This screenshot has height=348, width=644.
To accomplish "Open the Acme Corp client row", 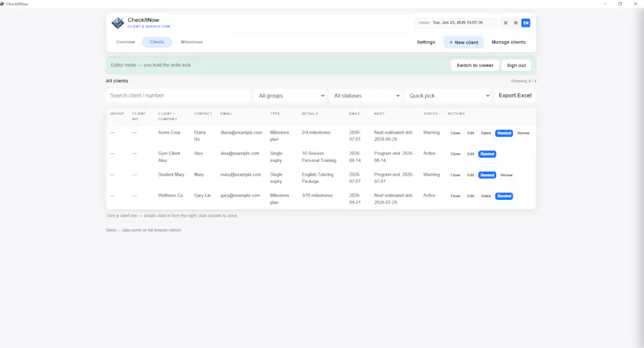I will 320,136.
